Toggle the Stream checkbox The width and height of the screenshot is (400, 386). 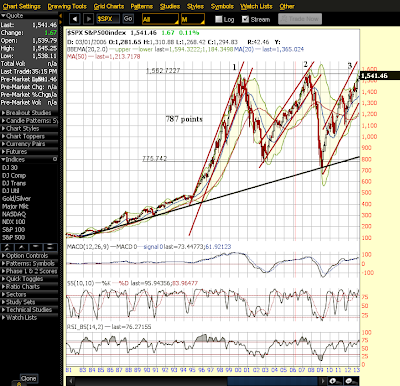(x=245, y=19)
